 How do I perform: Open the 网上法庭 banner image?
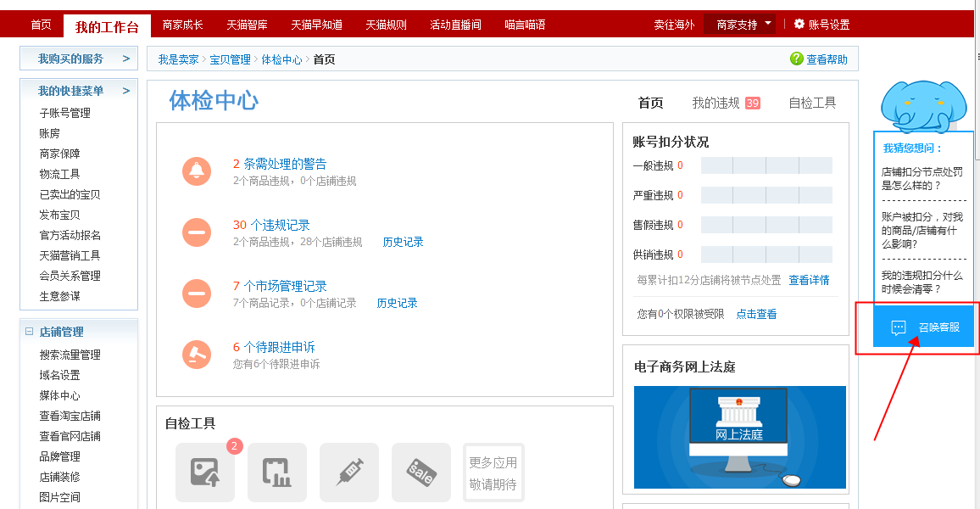pos(739,437)
